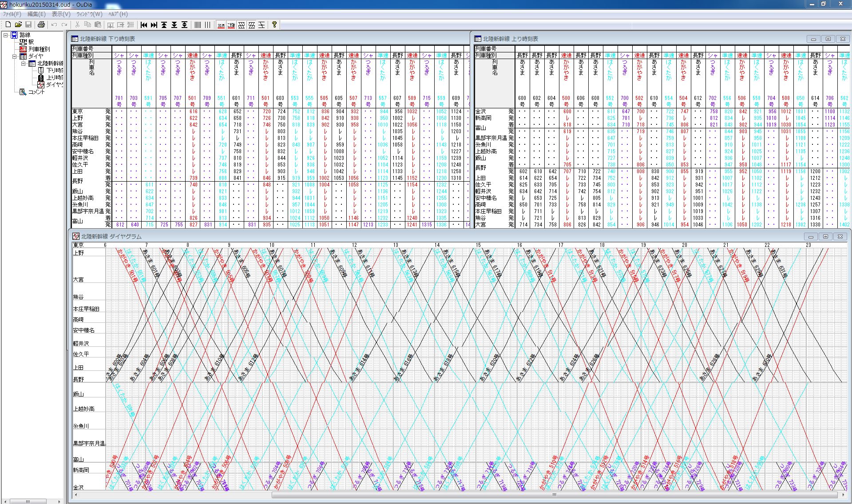This screenshot has height=504, width=852.
Task: Jump to last using the skip-to-end icon
Action: [x=154, y=25]
